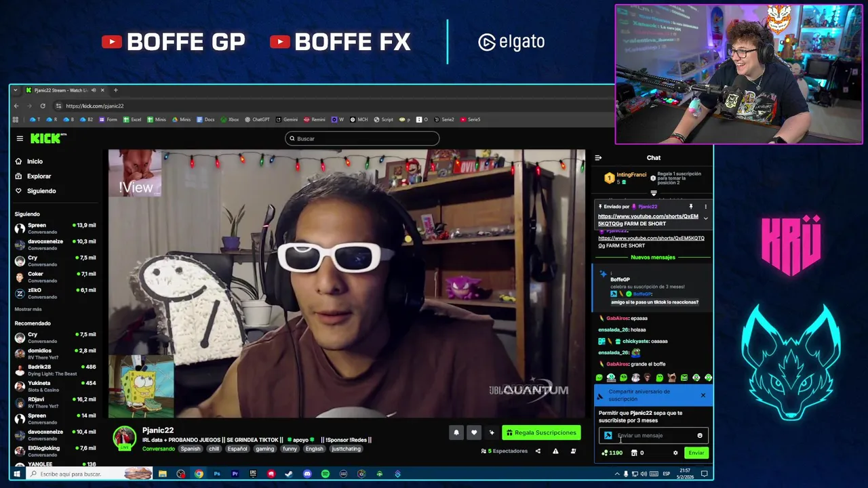
Task: Open the Kick hamburger menu
Action: click(20, 138)
